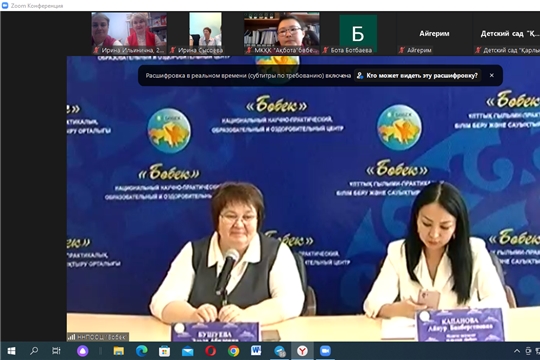Launch File Explorer from taskbar
The height and width of the screenshot is (360, 540).
pos(119,351)
